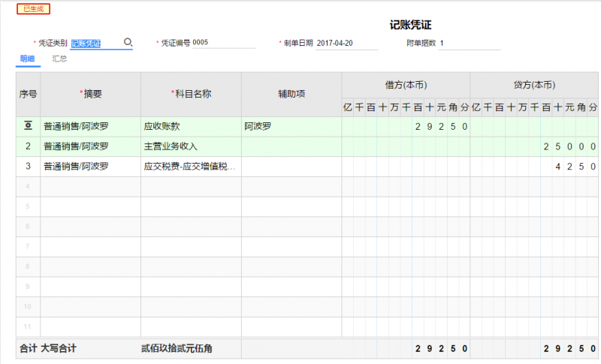Click the account name cell in row 4
The width and height of the screenshot is (601, 364).
[191, 187]
